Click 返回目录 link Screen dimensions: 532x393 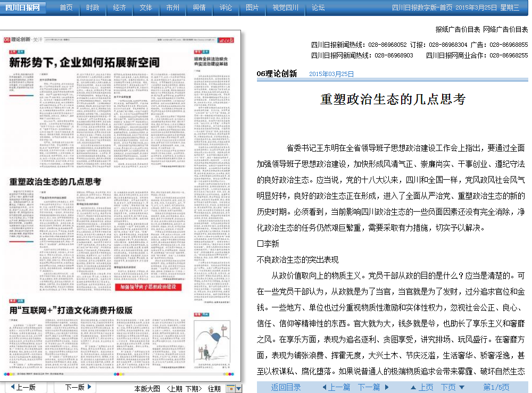point(286,387)
